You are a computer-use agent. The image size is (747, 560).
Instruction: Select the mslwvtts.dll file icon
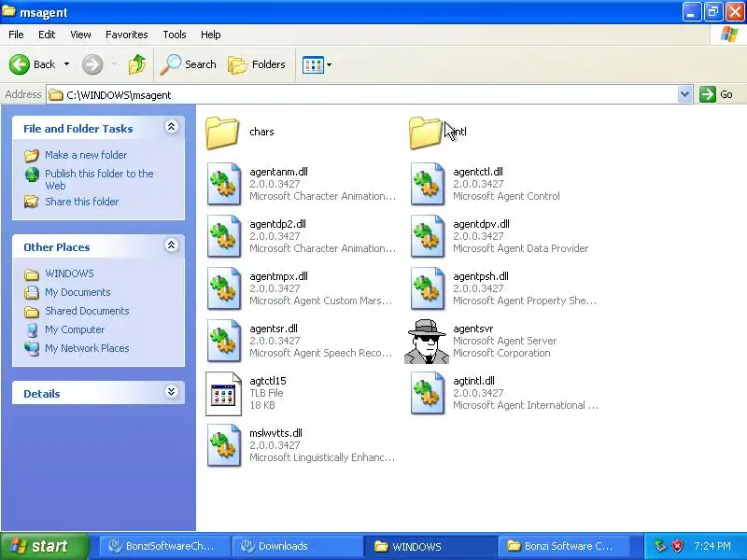coord(223,446)
